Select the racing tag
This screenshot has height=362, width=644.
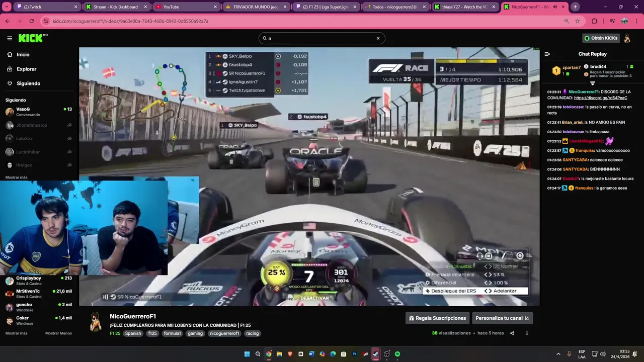[x=252, y=333]
